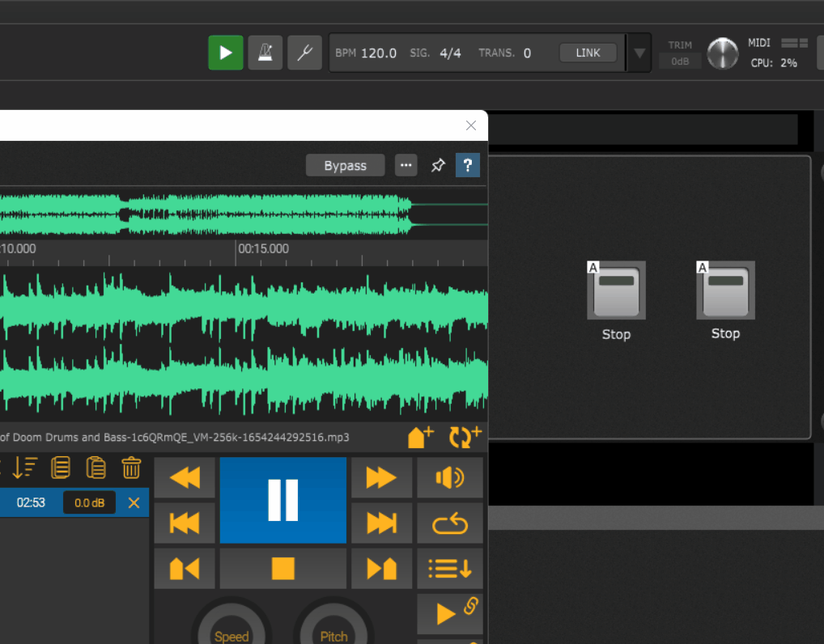Image resolution: width=824 pixels, height=644 pixels.
Task: Open the playlist sort order menu
Action: (x=25, y=468)
